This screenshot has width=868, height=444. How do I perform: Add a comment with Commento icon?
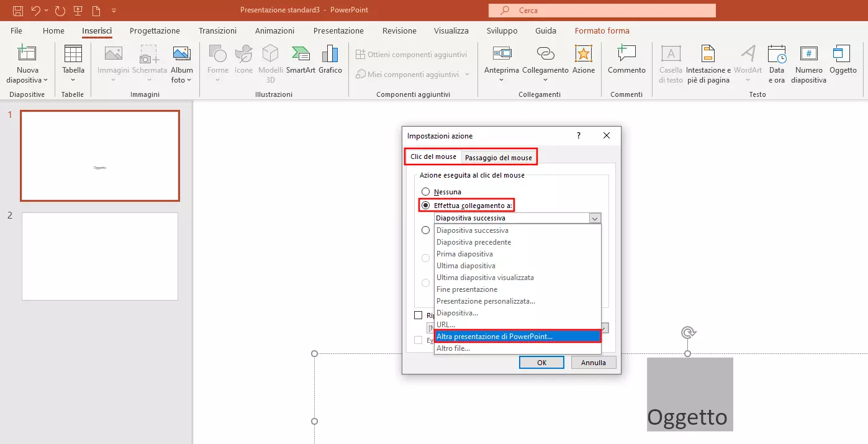(626, 54)
